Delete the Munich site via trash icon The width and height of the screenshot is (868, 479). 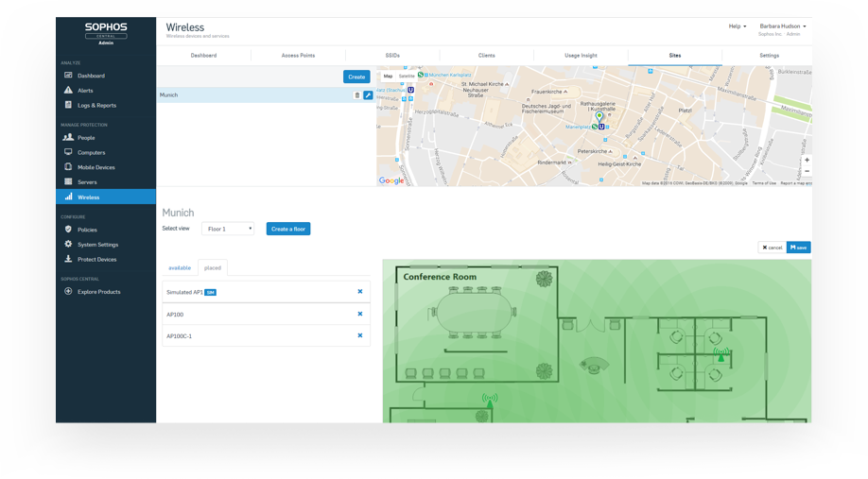tap(356, 95)
